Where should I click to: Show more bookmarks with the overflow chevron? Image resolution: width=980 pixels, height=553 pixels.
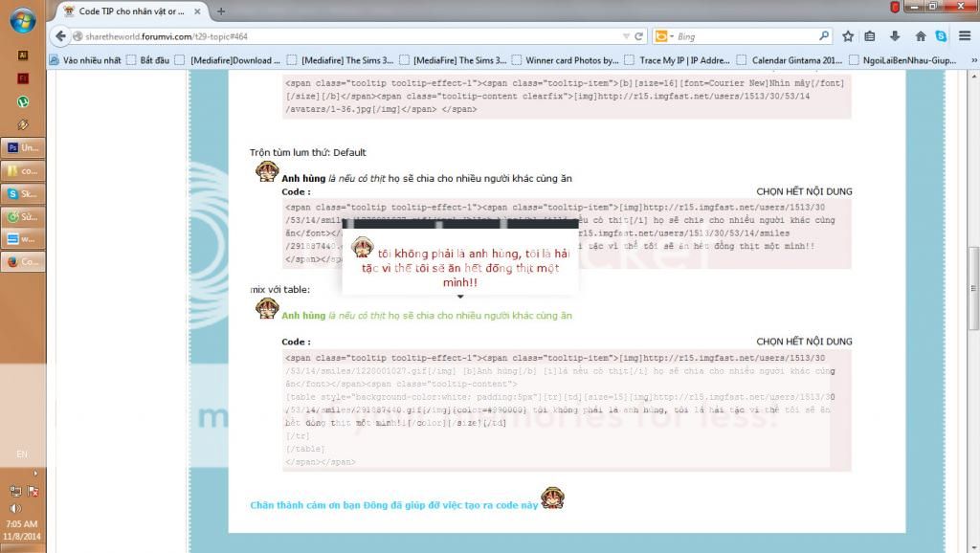(973, 60)
